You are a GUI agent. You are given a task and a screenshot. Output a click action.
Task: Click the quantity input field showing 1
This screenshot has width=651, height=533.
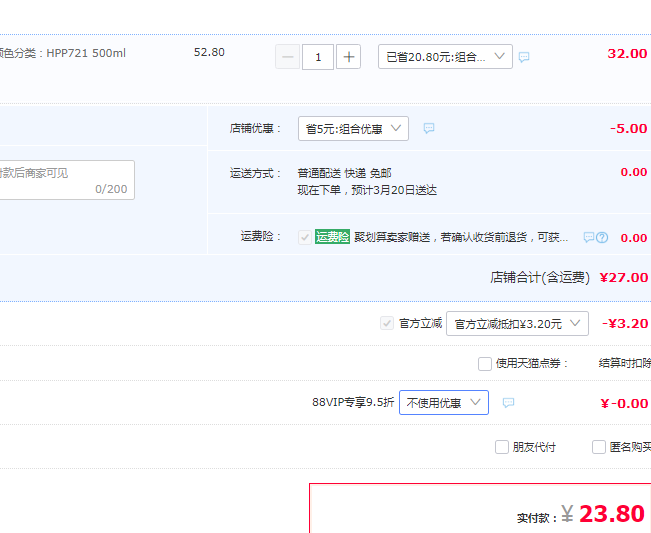coord(318,57)
